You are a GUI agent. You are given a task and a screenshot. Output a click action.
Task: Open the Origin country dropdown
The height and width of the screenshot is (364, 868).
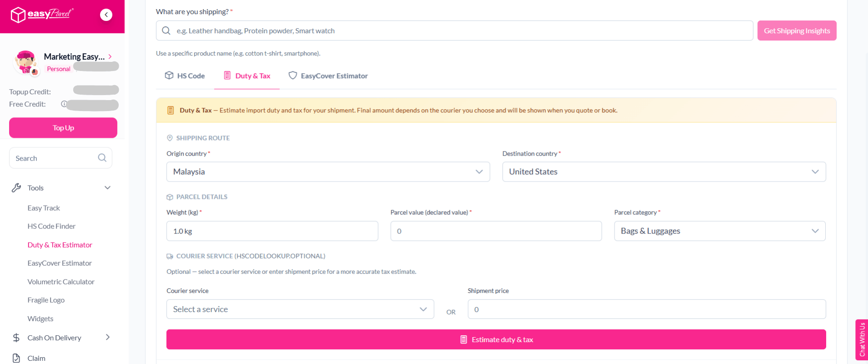pos(328,172)
